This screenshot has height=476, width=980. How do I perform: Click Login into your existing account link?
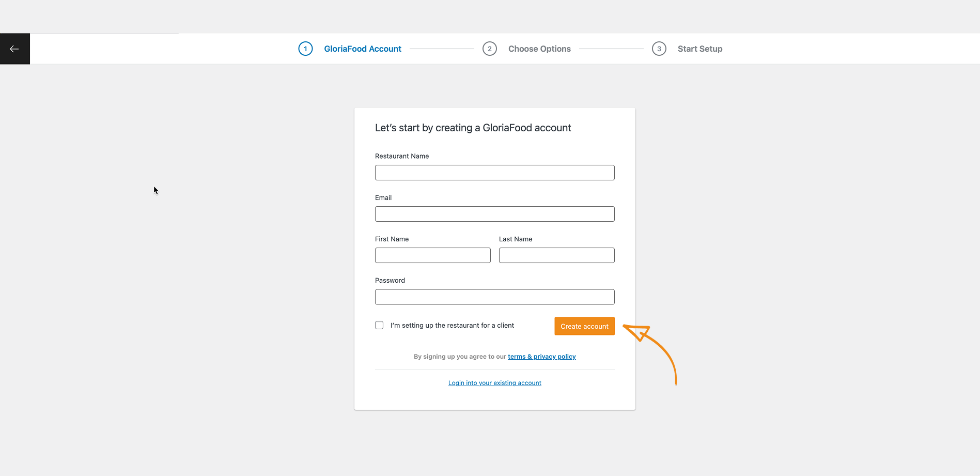point(494,383)
